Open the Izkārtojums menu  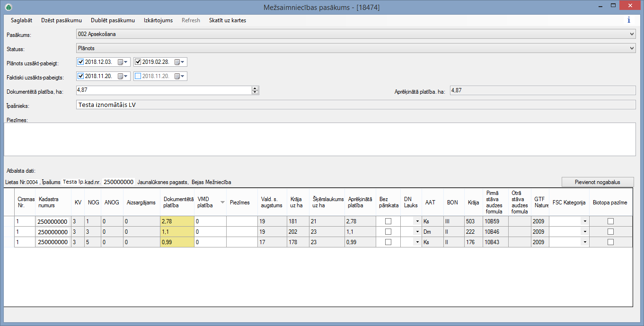click(x=158, y=20)
